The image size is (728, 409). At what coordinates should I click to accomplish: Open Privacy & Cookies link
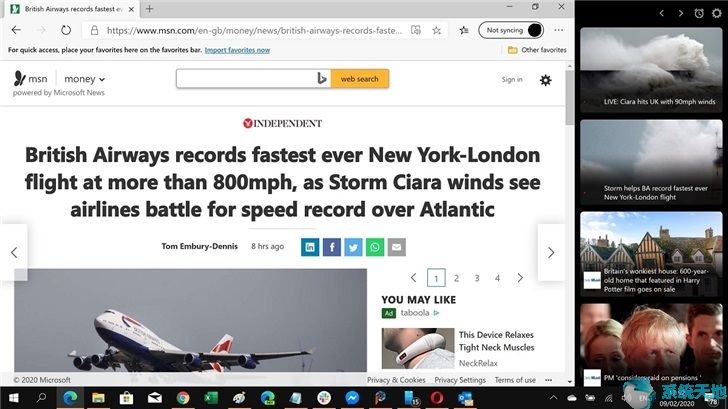[396, 380]
